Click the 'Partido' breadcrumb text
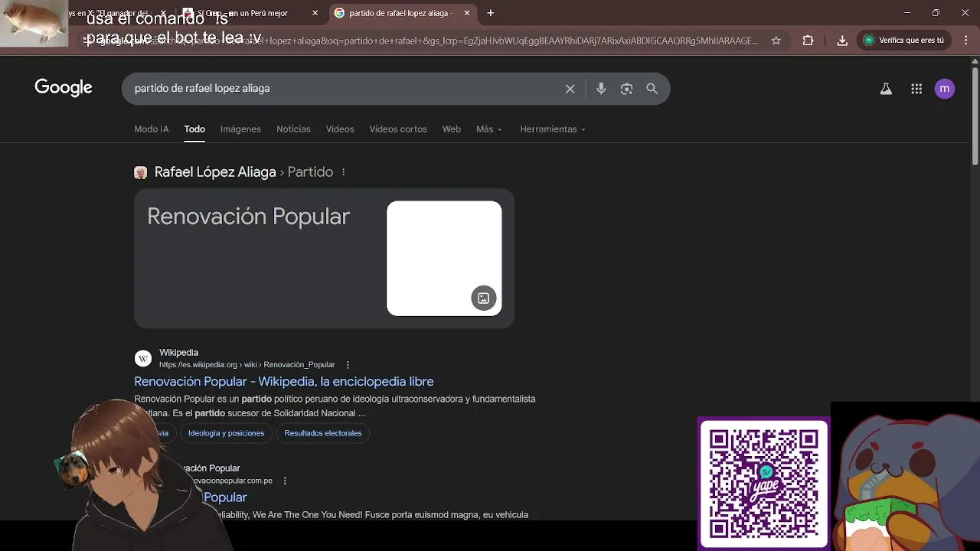Viewport: 980px width, 551px height. (x=310, y=172)
